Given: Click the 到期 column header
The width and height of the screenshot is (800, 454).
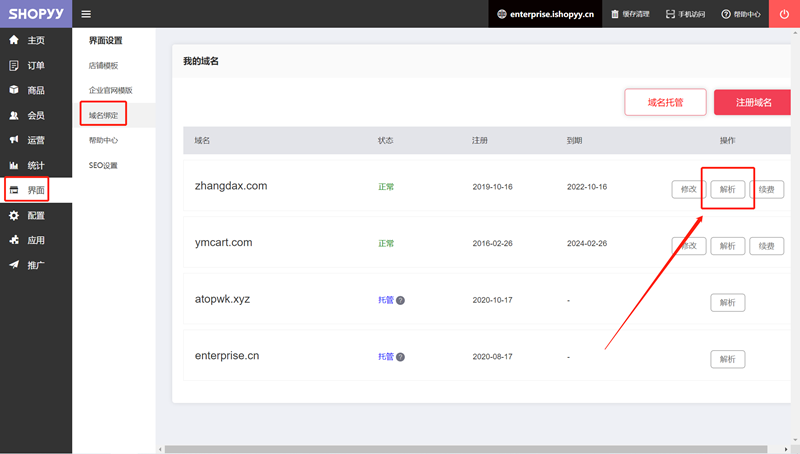Looking at the screenshot, I should coord(574,140).
